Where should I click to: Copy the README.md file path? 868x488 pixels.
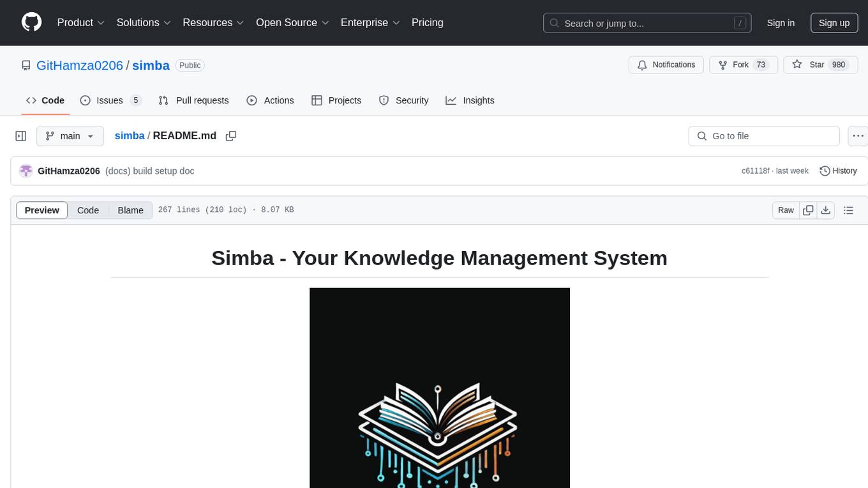tap(231, 136)
